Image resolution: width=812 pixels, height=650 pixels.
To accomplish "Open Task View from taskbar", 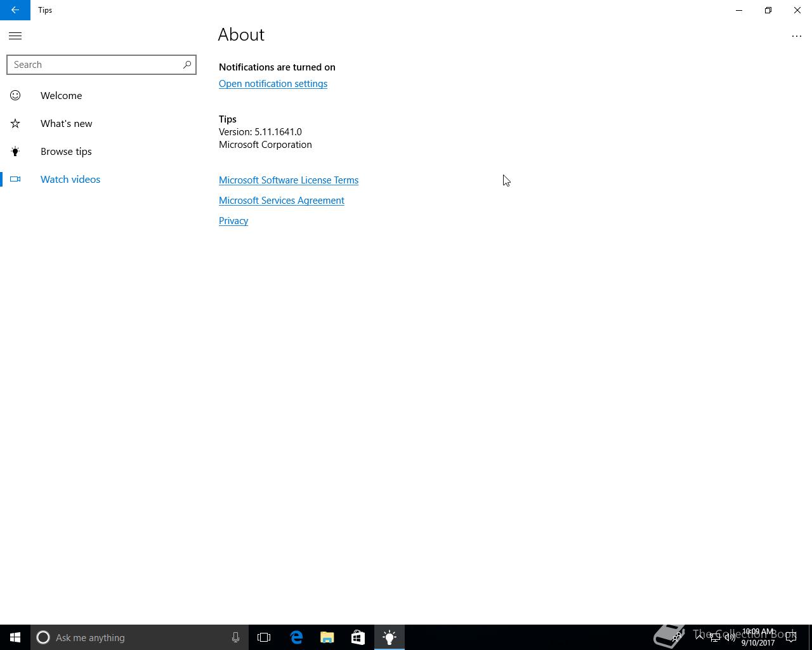I will pyautogui.click(x=264, y=637).
